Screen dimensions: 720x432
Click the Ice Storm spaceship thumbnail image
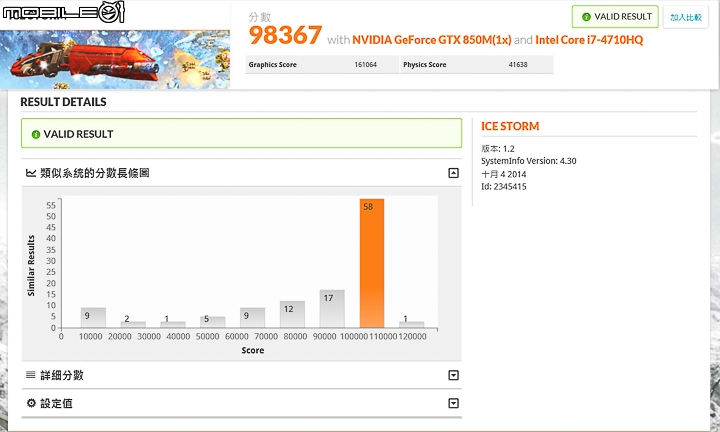[x=115, y=59]
